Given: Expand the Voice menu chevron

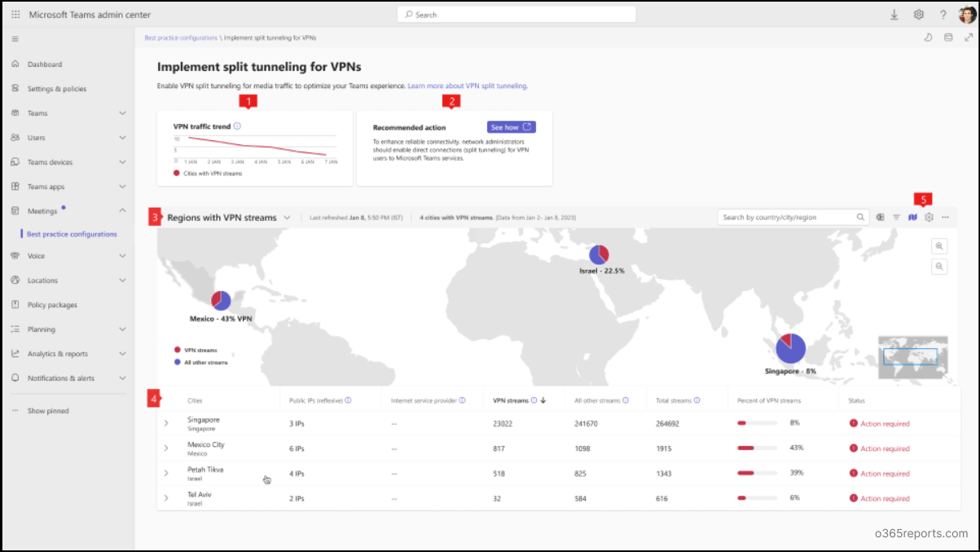Looking at the screenshot, I should point(122,256).
